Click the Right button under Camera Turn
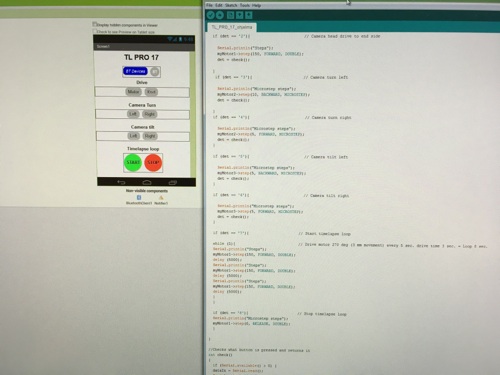 click(149, 114)
